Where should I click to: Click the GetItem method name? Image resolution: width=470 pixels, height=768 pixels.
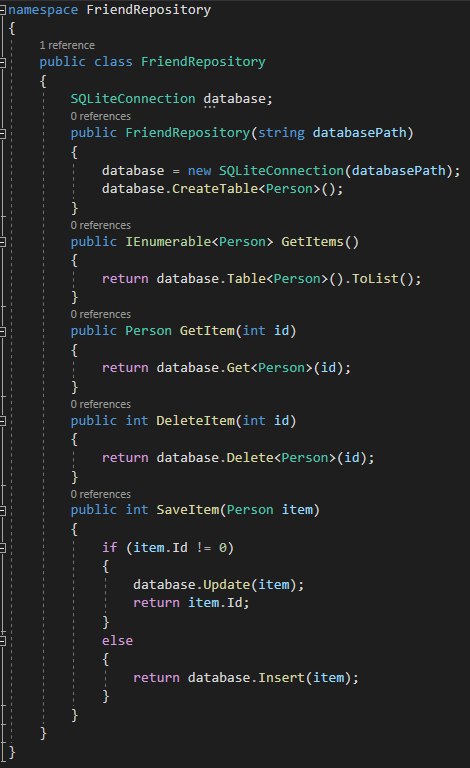click(207, 331)
